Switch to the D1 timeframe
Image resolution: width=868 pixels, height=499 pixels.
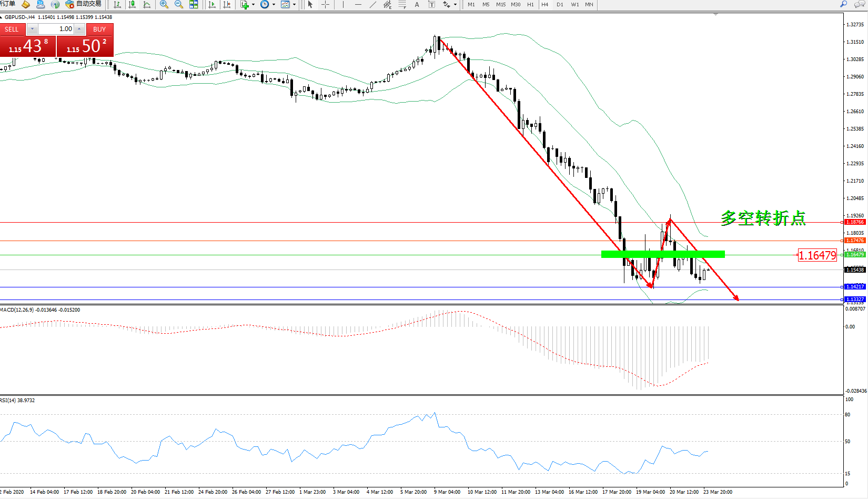tap(560, 5)
